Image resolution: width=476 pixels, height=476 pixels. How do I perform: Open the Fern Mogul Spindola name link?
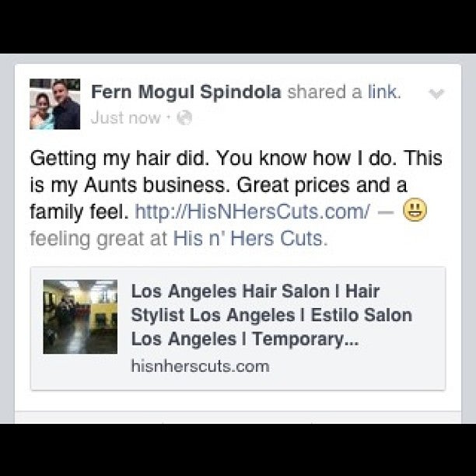pyautogui.click(x=187, y=92)
